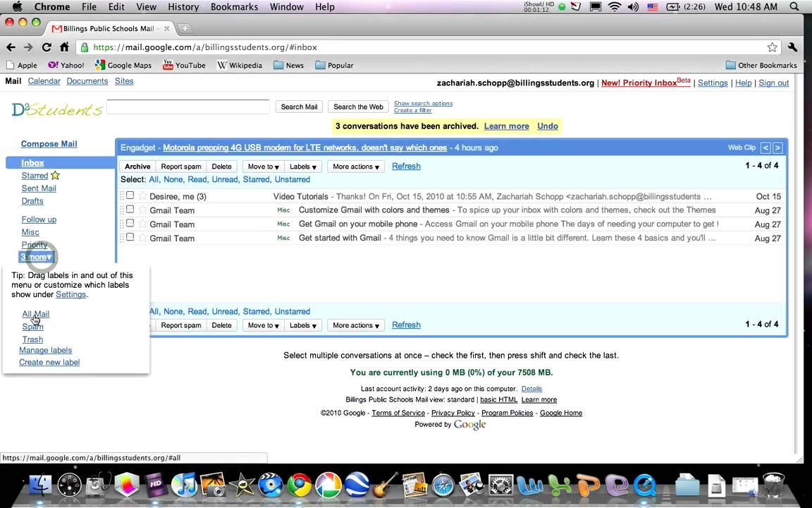This screenshot has height=508, width=812.
Task: Tick checkbox for Get started with Gmail email
Action: click(130, 237)
